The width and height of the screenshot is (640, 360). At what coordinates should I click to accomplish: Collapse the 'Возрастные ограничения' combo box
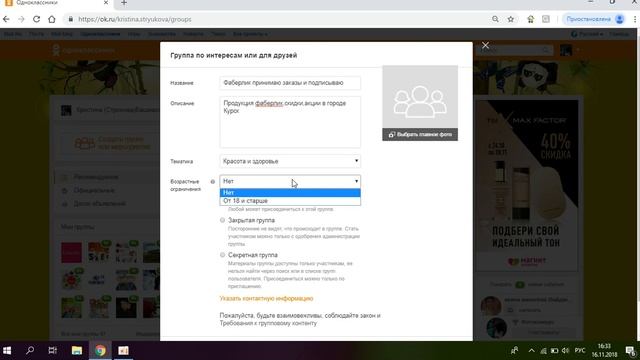[290, 181]
